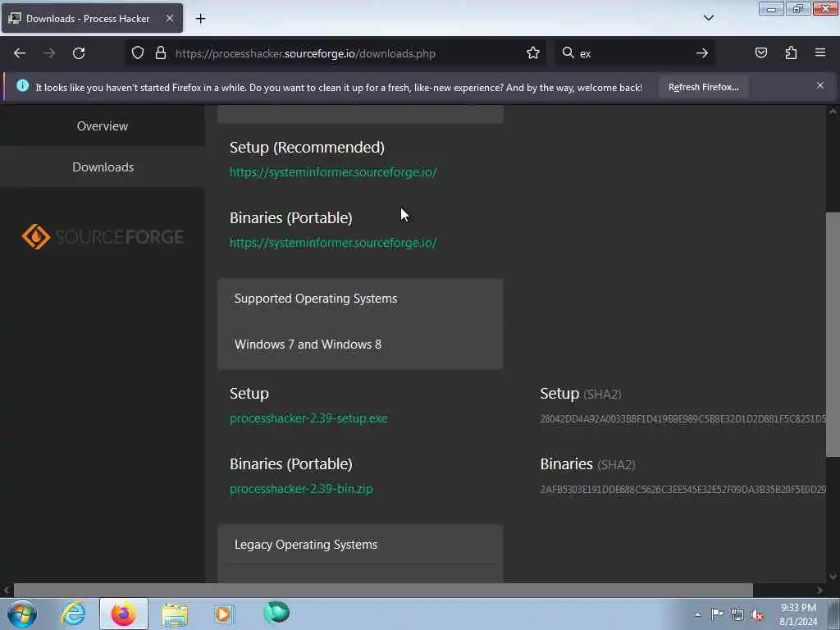The width and height of the screenshot is (840, 630).
Task: Select the Setup SHA2 hash text
Action: (x=683, y=419)
